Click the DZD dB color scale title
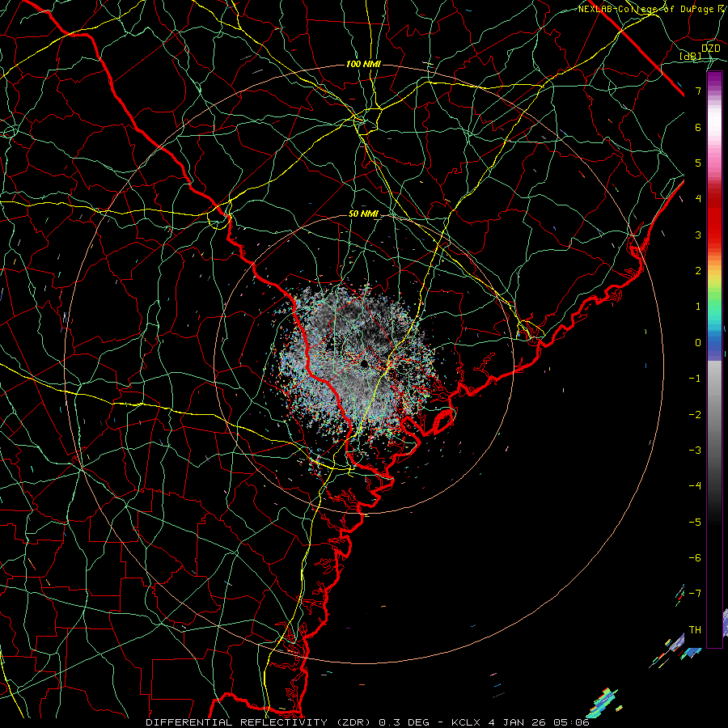This screenshot has height=728, width=728. tap(700, 53)
